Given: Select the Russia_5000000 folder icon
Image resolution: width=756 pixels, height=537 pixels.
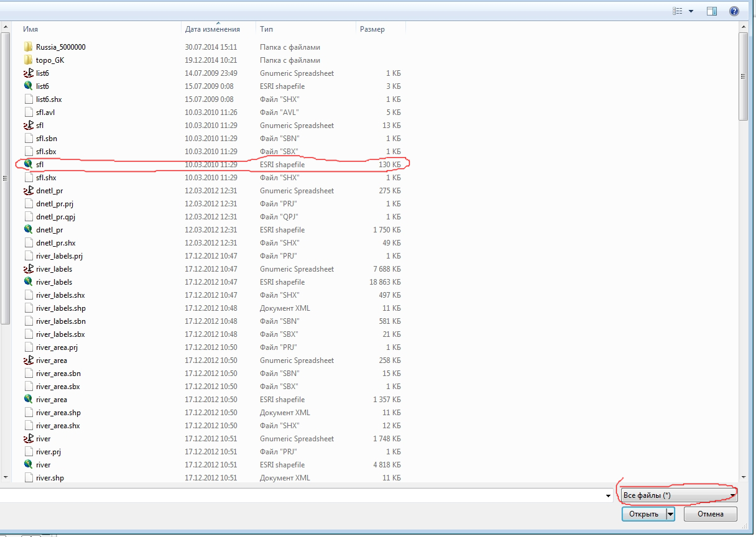Looking at the screenshot, I should [28, 47].
